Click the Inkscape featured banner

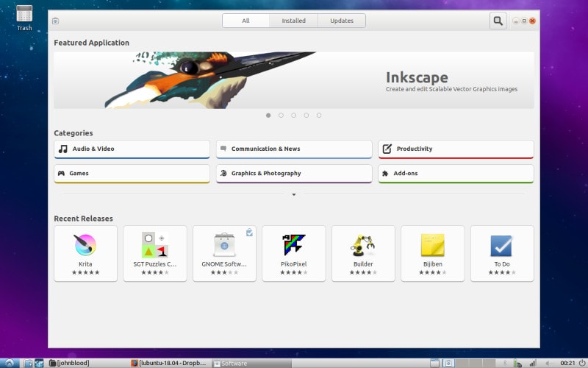(x=293, y=80)
